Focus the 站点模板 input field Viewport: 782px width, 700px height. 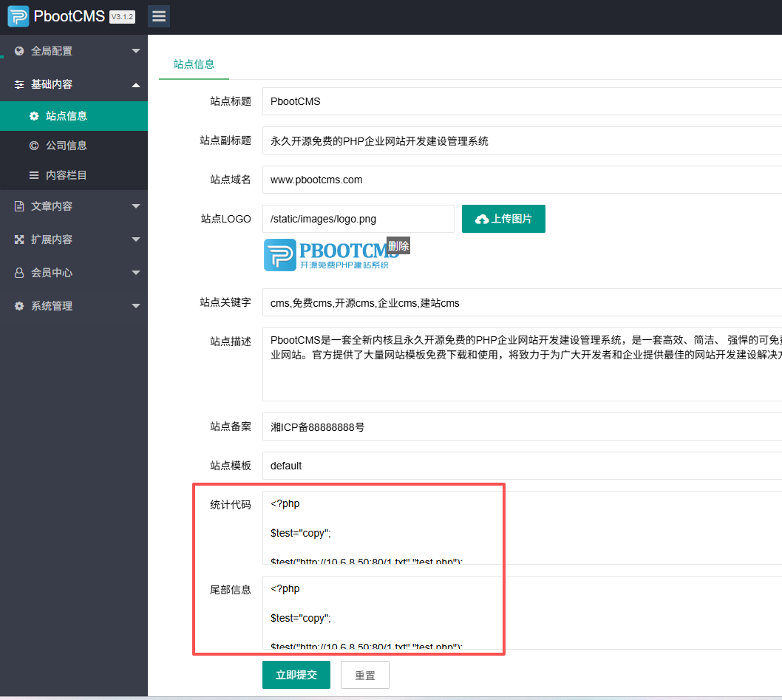522,466
